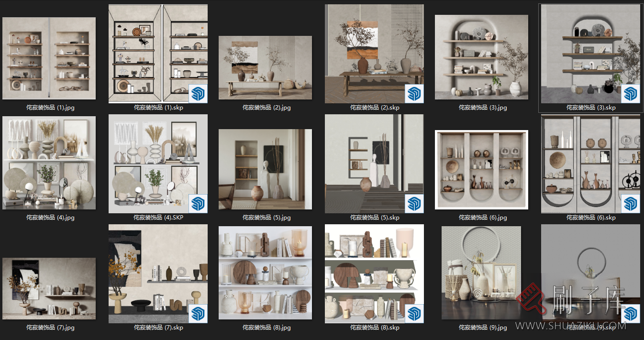This screenshot has height=340, width=644.
Task: Choose the 侘寂装饰品 (6).jpg niche shelf thumbnail
Action: (481, 169)
